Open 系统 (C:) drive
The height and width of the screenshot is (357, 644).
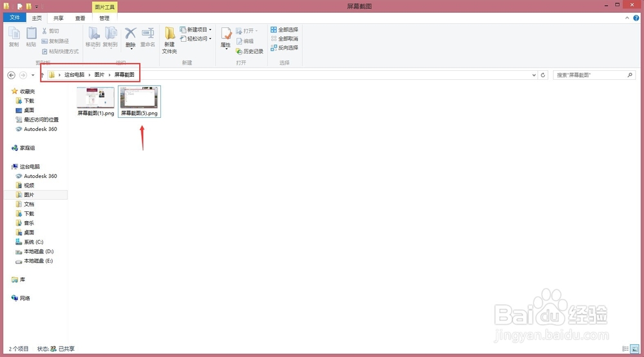(29, 242)
